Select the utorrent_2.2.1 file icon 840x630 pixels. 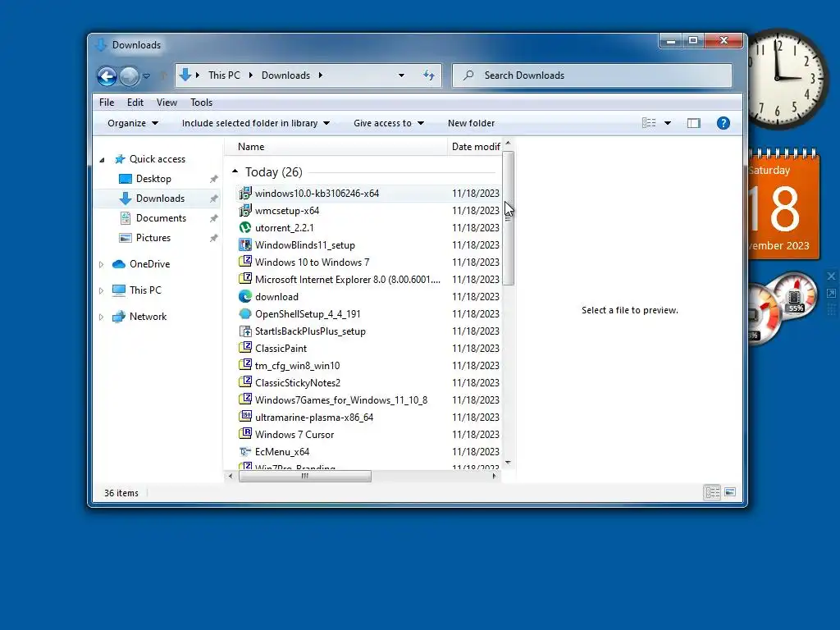tap(244, 228)
